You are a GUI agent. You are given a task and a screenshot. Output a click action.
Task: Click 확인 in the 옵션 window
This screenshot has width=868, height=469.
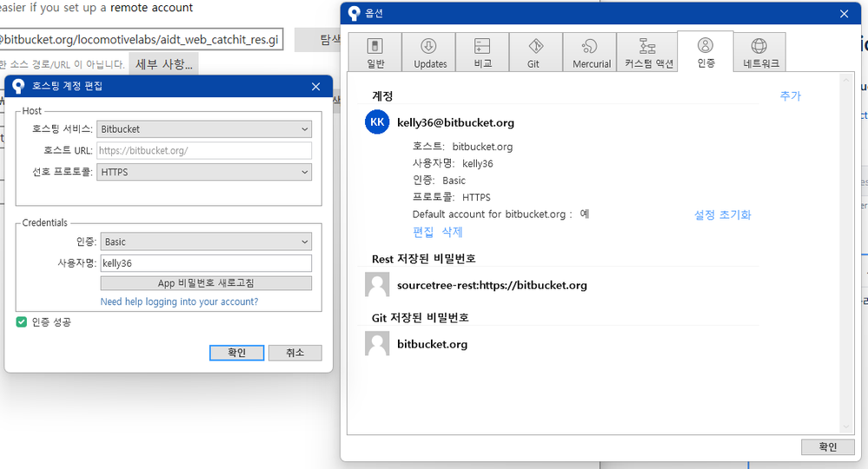pyautogui.click(x=827, y=447)
